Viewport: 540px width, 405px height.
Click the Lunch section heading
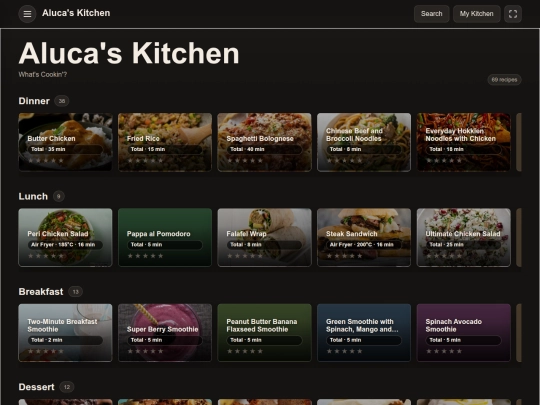click(x=33, y=196)
